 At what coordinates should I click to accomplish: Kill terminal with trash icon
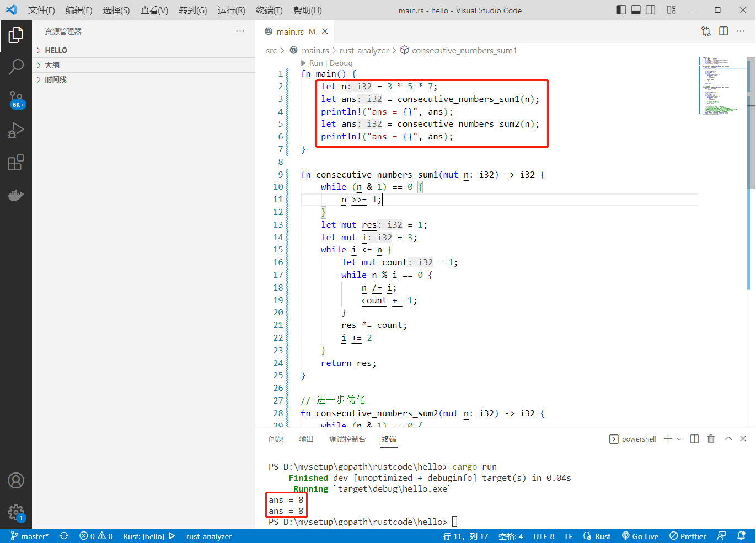pyautogui.click(x=711, y=439)
